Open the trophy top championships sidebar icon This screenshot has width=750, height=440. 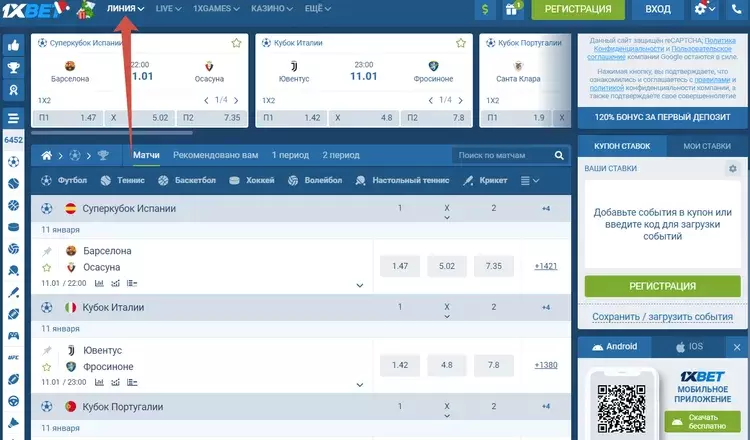point(13,68)
